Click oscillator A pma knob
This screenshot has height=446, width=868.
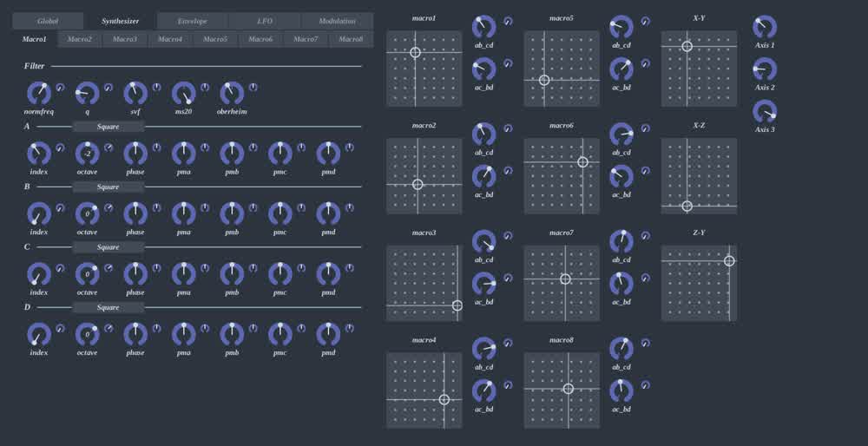(x=184, y=154)
